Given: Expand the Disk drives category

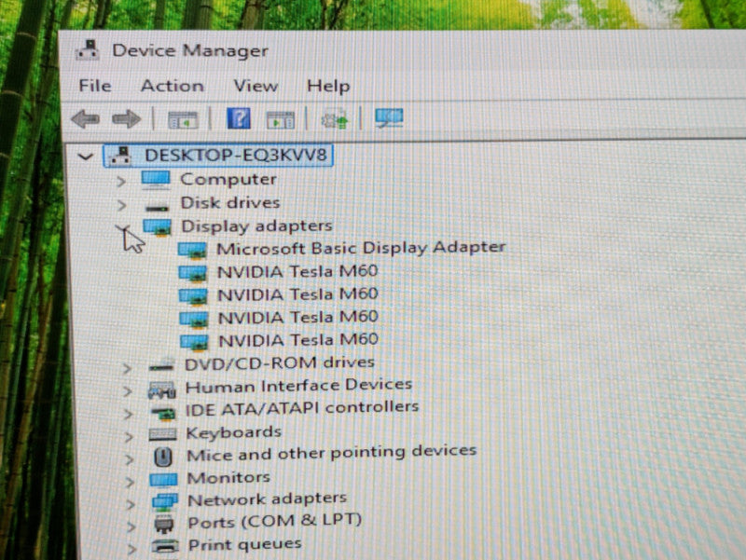Looking at the screenshot, I should [x=122, y=205].
